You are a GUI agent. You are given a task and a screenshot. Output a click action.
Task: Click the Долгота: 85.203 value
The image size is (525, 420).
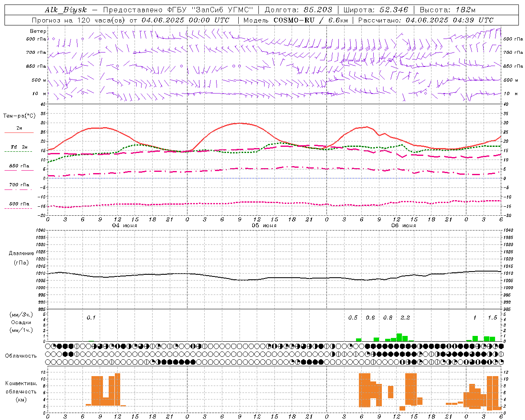299,10
